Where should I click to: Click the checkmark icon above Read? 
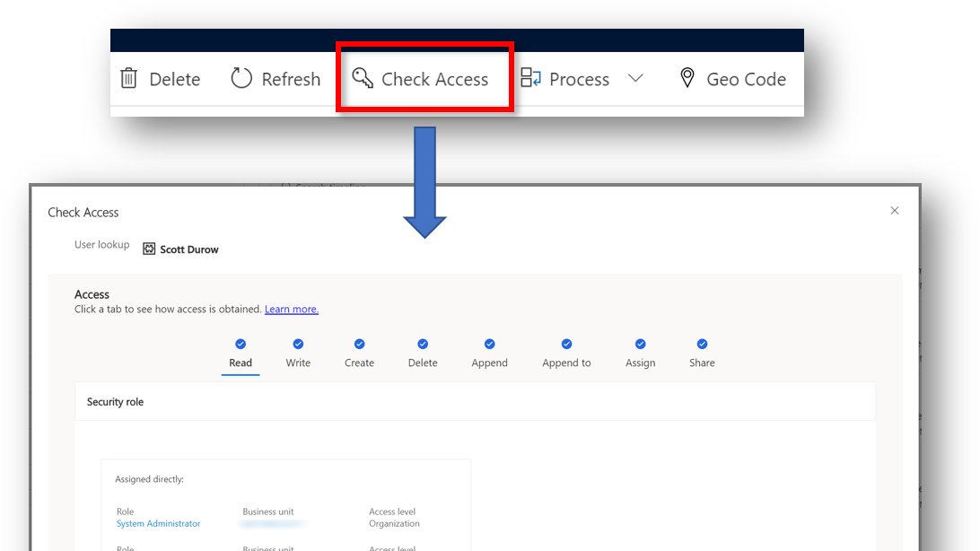[241, 345]
